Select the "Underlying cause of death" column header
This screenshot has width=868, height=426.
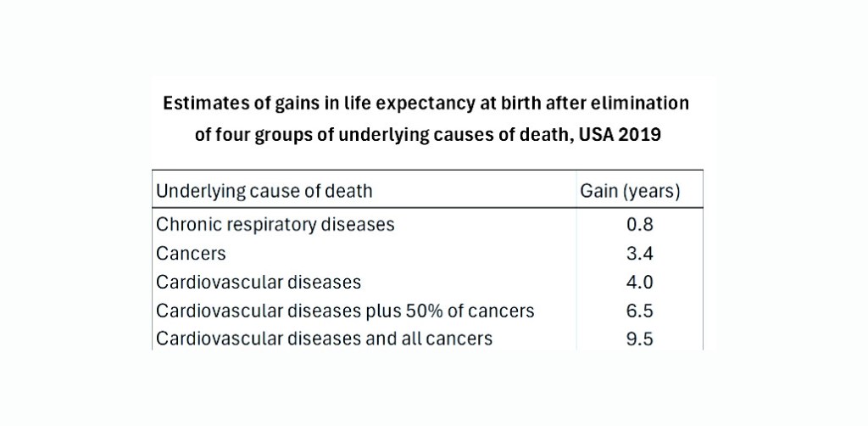pyautogui.click(x=264, y=191)
